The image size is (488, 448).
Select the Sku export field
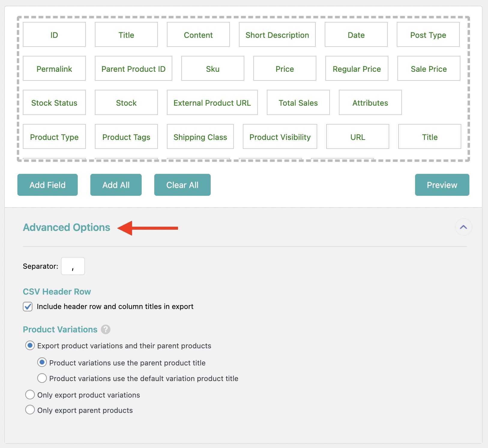tap(212, 69)
